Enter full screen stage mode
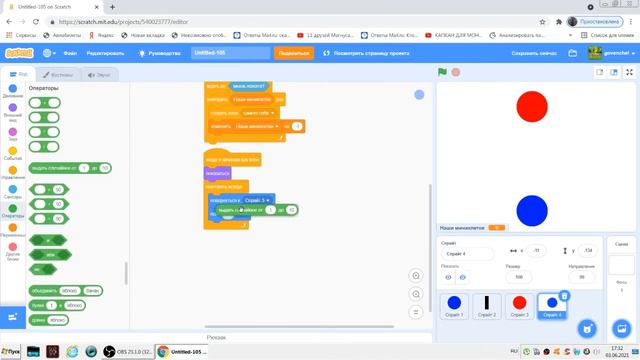The width and height of the screenshot is (640, 360). (629, 72)
